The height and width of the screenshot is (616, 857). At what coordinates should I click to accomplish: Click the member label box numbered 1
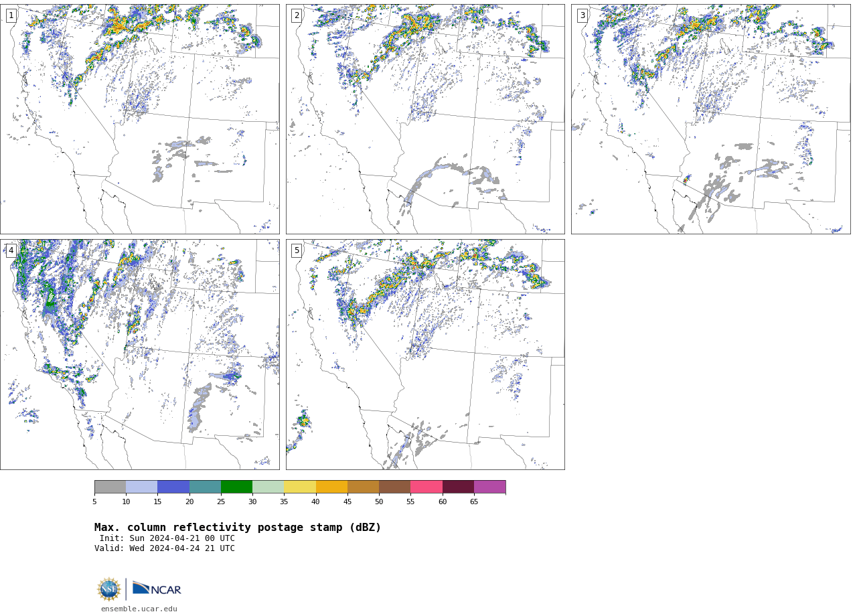point(11,15)
